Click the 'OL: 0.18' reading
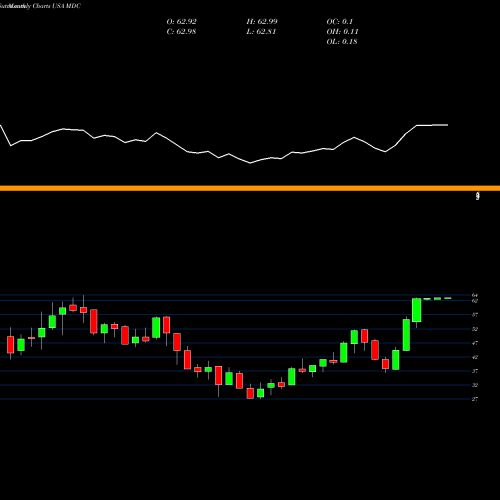Viewport: 500px width, 500px height. tap(342, 42)
